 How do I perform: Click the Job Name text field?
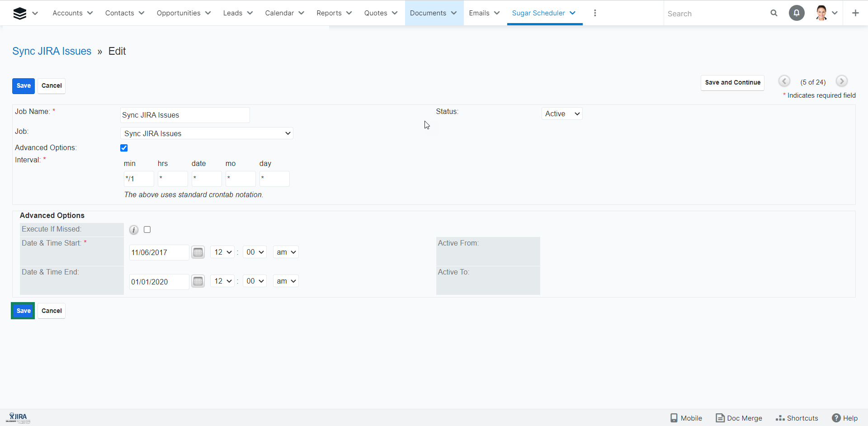pyautogui.click(x=185, y=115)
